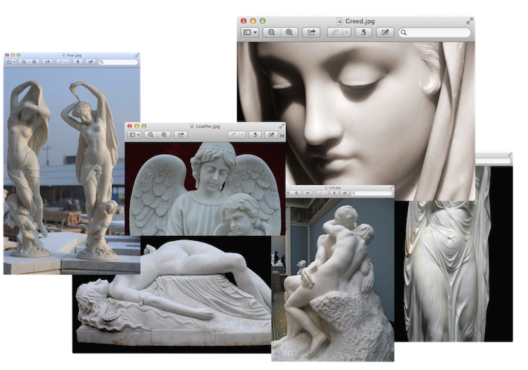528x370 pixels.
Task: Click the Fear.jpg window title
Action: [x=74, y=55]
